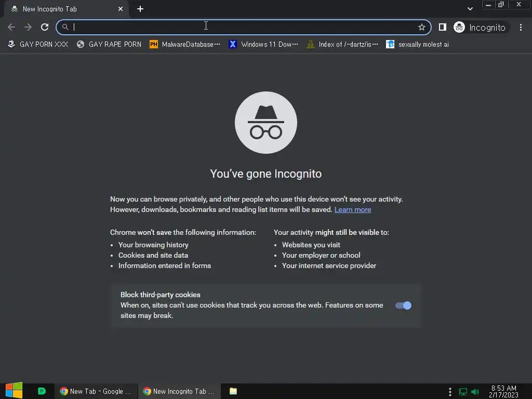Select the New Incognito Tab tab
Image resolution: width=532 pixels, height=399 pixels.
(66, 9)
